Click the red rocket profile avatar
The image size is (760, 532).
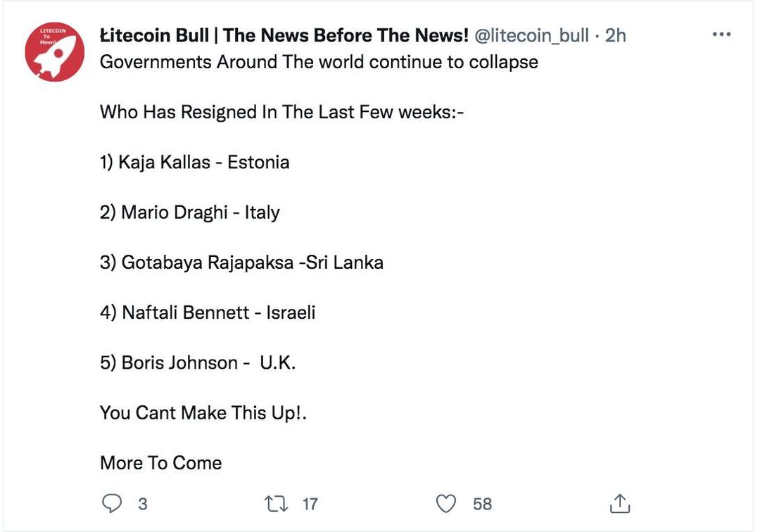[55, 52]
